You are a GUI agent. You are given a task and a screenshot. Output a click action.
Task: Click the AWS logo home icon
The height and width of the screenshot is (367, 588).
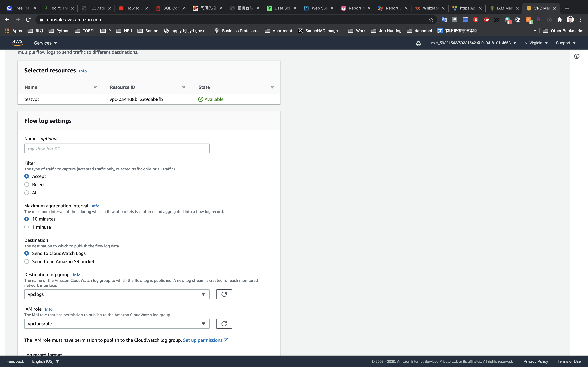(17, 43)
